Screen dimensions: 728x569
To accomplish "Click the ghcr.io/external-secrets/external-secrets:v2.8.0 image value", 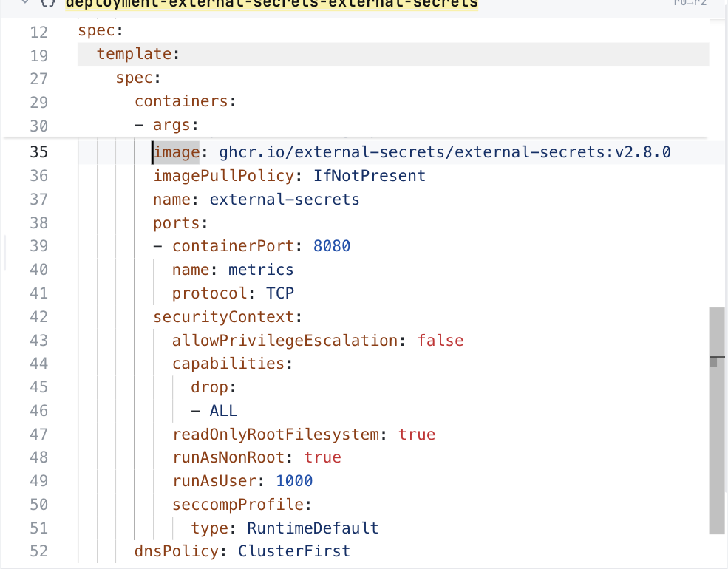I will (x=445, y=152).
